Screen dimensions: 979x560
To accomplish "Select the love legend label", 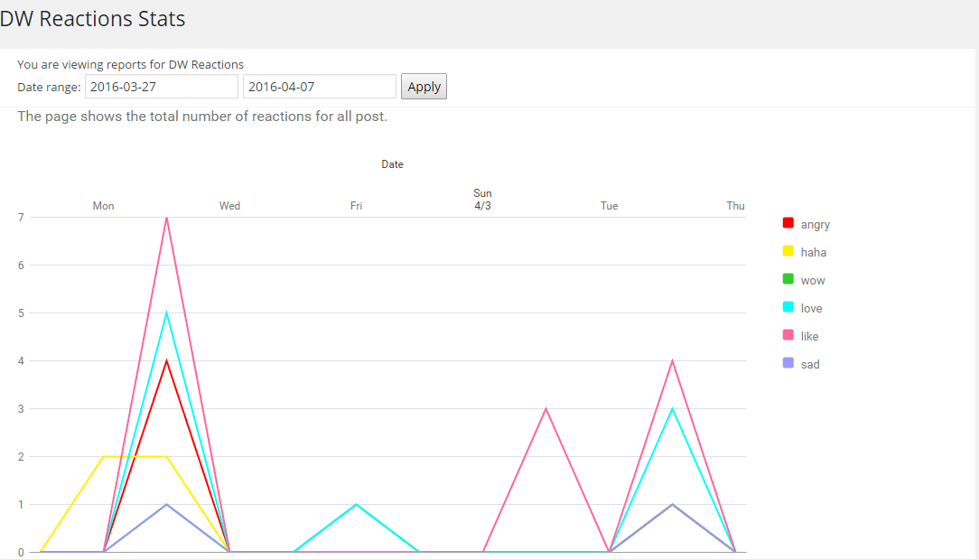I will point(811,309).
